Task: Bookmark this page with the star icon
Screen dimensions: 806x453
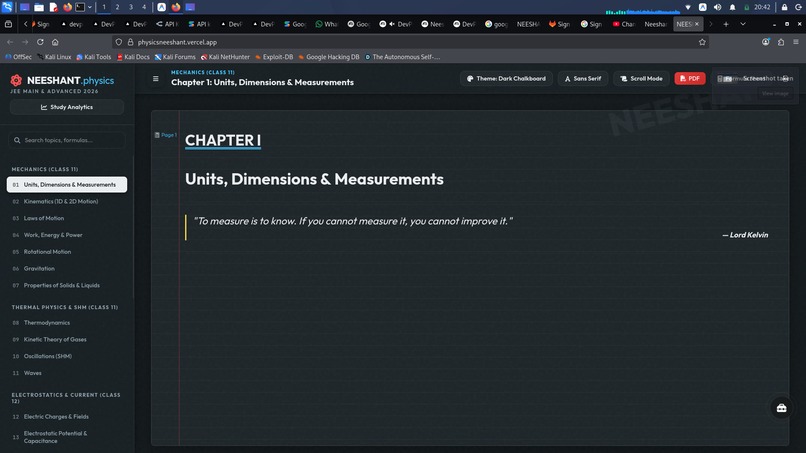Action: 702,42
